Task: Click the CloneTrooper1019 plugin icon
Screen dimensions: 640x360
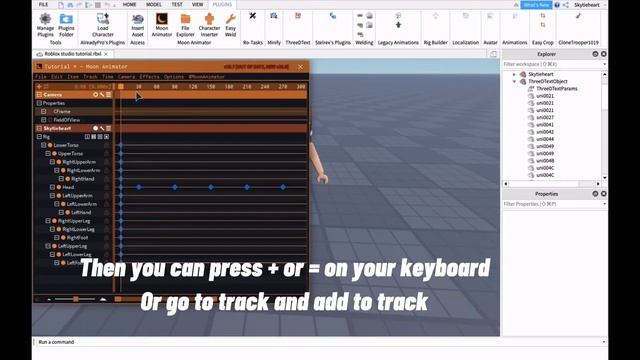Action: point(578,16)
